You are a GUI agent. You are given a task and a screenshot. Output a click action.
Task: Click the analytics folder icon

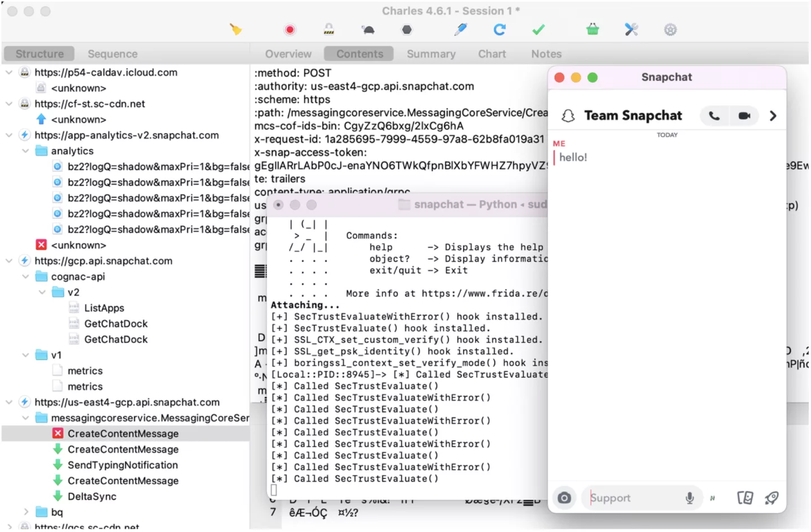pyautogui.click(x=41, y=151)
